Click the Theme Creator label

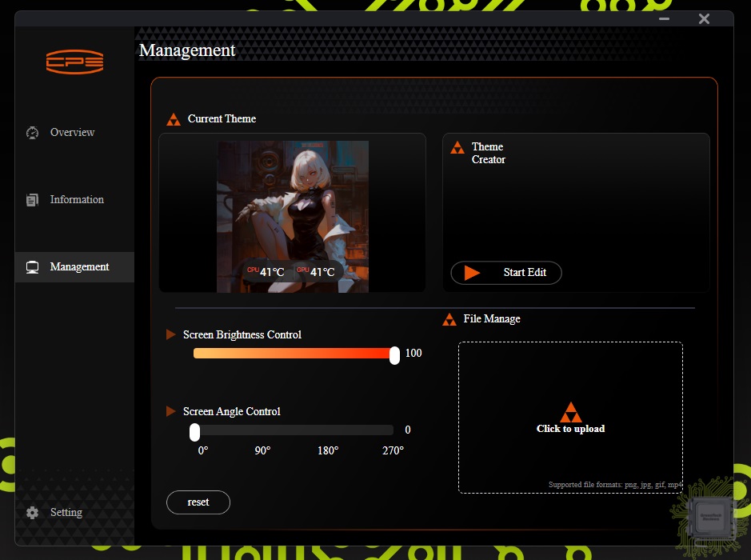[489, 154]
